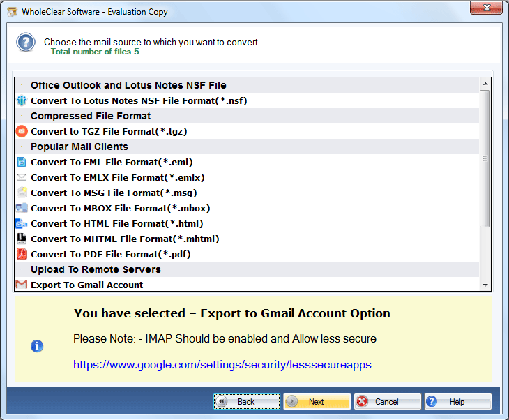Click the blue question mark header icon

(26, 43)
